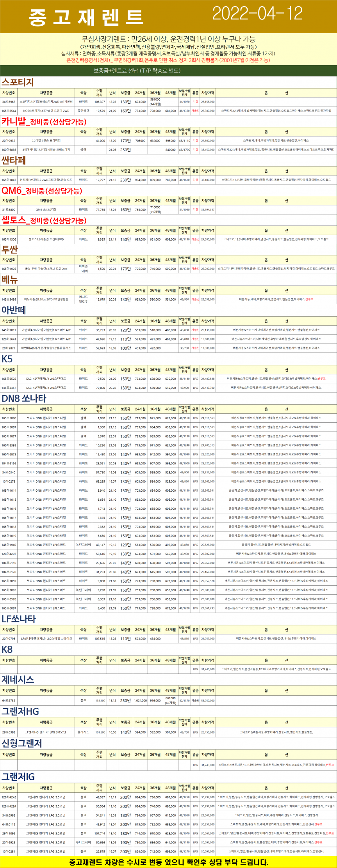Click the date 2022-04-12 in the header
The height and width of the screenshot is (868, 337).
pyautogui.click(x=257, y=14)
